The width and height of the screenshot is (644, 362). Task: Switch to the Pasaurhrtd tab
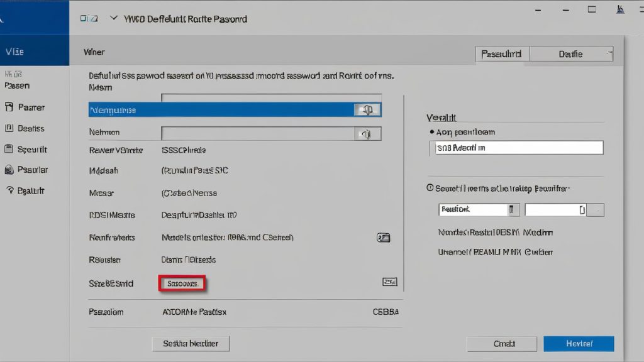[502, 54]
